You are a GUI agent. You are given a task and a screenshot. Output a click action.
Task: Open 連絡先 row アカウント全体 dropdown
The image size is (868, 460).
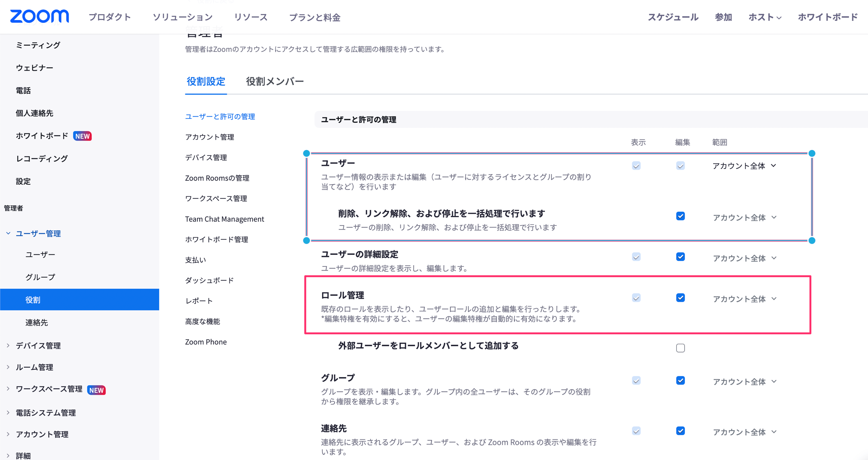pyautogui.click(x=744, y=432)
